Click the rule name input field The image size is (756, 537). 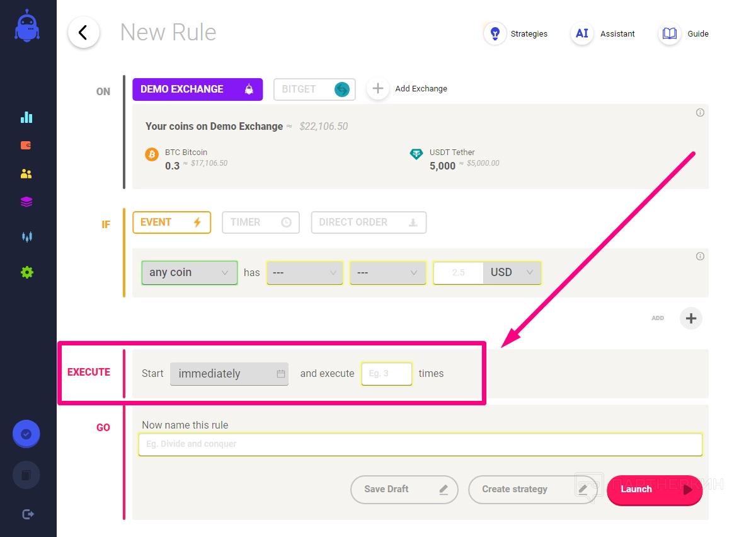(x=420, y=444)
